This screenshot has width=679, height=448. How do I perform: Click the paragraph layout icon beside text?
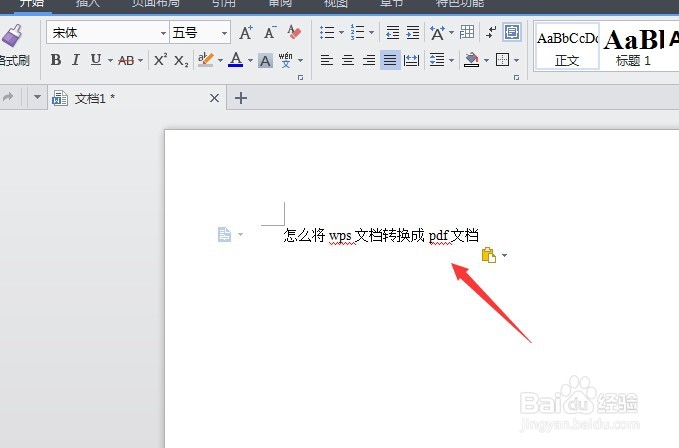[x=224, y=235]
